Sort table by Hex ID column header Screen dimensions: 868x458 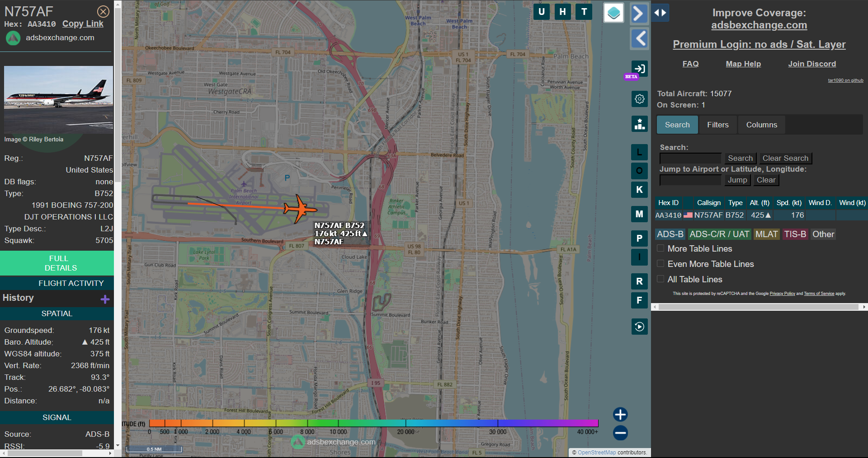[668, 203]
